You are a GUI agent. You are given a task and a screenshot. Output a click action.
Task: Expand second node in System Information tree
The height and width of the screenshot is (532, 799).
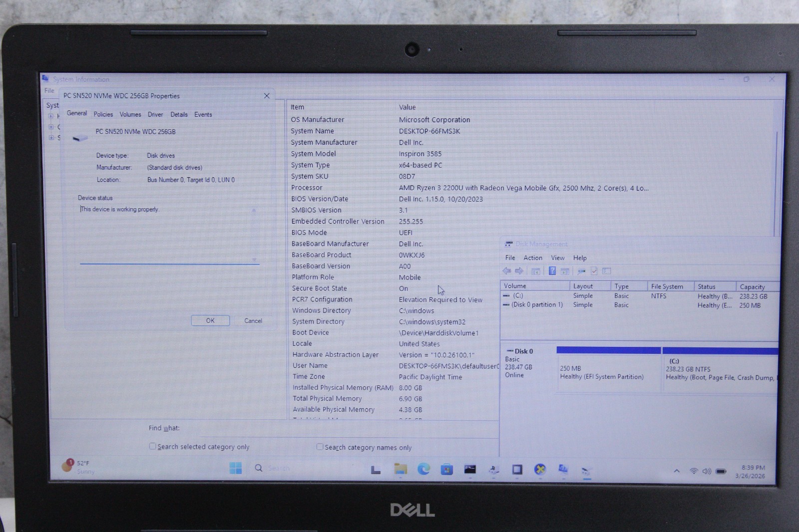pos(50,127)
